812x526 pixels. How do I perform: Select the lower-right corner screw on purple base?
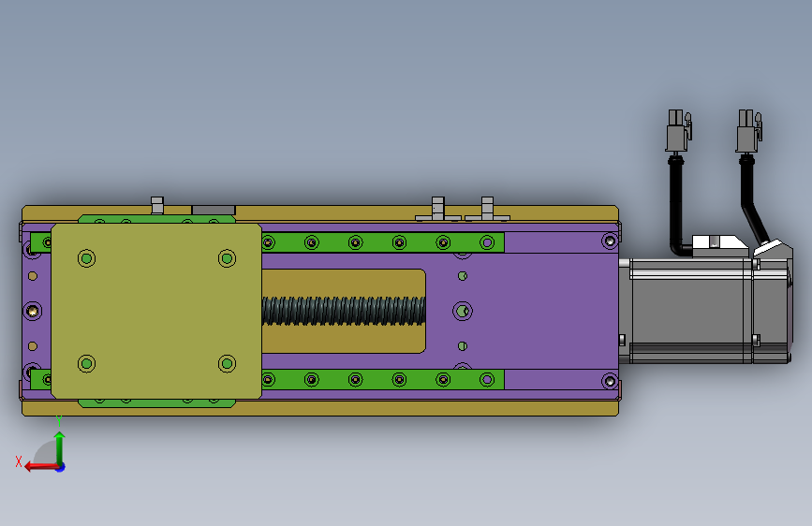[610, 382]
